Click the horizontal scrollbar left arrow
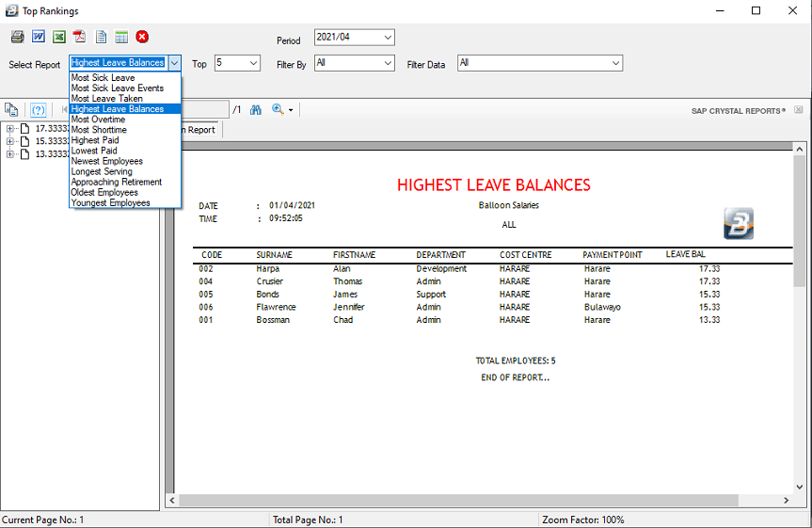This screenshot has width=812, height=528. pyautogui.click(x=172, y=500)
